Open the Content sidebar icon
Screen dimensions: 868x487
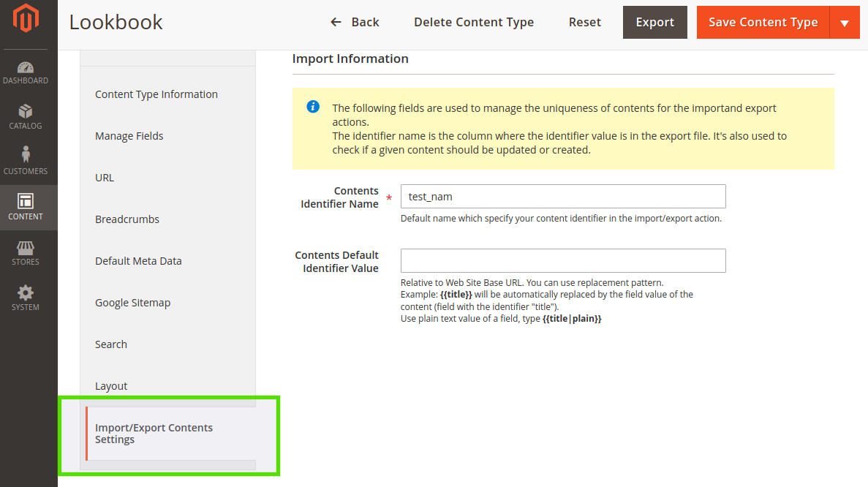point(26,208)
